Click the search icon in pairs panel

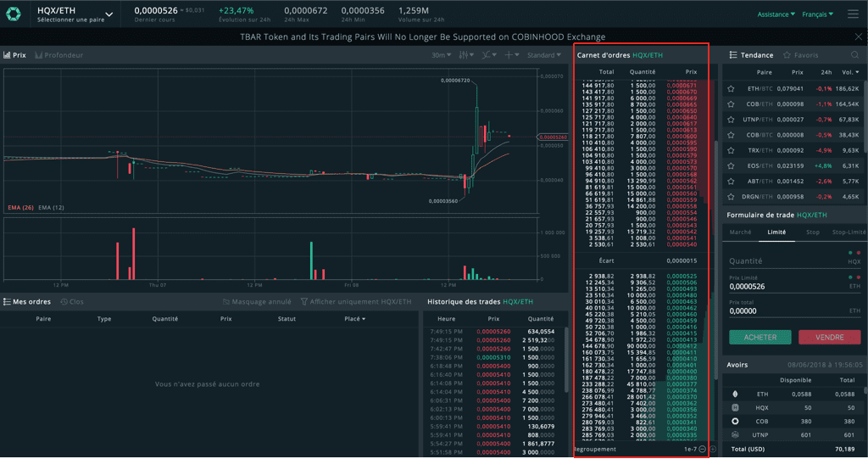(854, 55)
